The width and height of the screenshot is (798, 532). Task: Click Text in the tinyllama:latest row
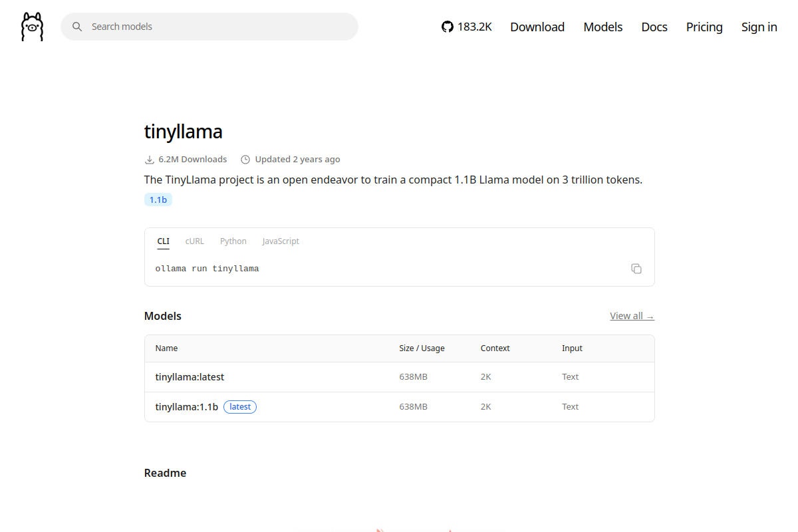571,377
